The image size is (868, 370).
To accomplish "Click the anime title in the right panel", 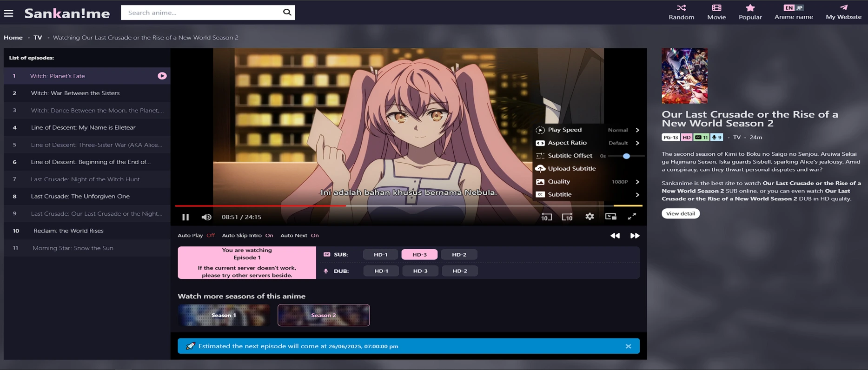I will [749, 119].
